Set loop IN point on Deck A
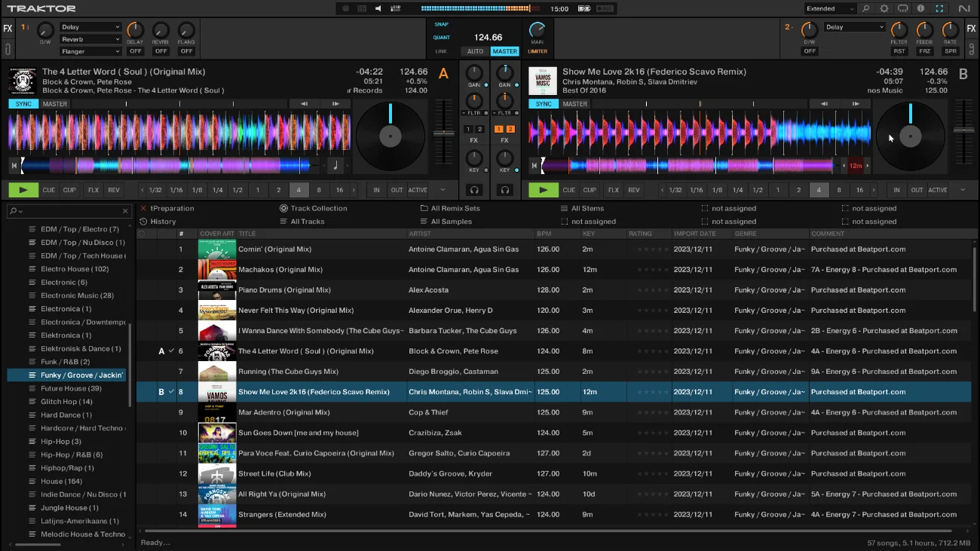 [x=376, y=190]
